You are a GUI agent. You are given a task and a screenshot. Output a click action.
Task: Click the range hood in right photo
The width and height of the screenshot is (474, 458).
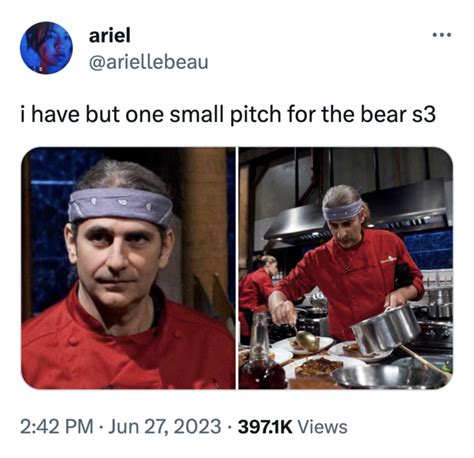click(x=357, y=212)
